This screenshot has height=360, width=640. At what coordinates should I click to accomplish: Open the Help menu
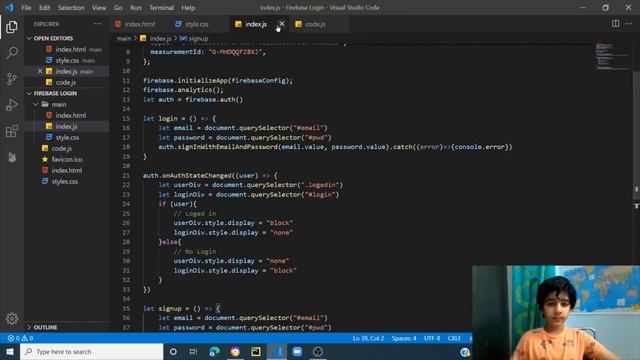(188, 7)
